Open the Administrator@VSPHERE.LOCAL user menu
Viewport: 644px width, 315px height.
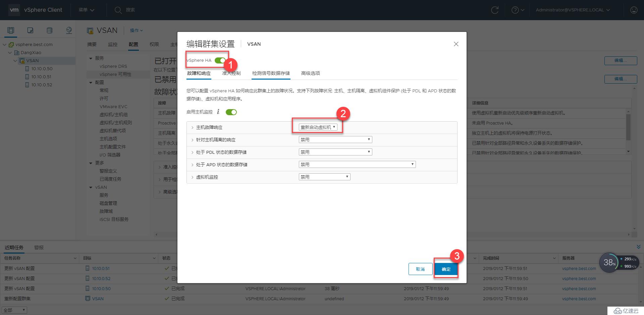[x=573, y=10]
